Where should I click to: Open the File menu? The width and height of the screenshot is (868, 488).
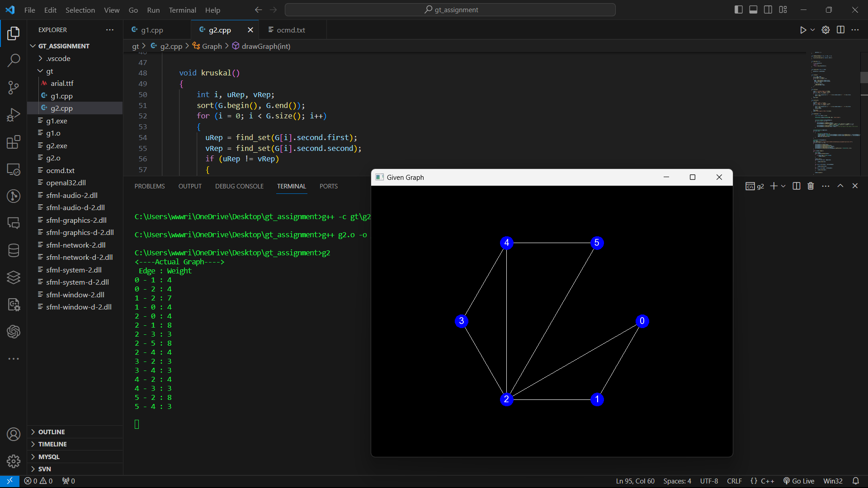coord(30,10)
